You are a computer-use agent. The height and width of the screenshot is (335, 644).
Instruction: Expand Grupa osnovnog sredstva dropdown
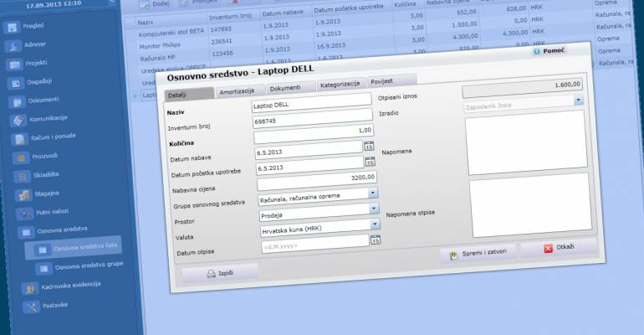(x=372, y=193)
